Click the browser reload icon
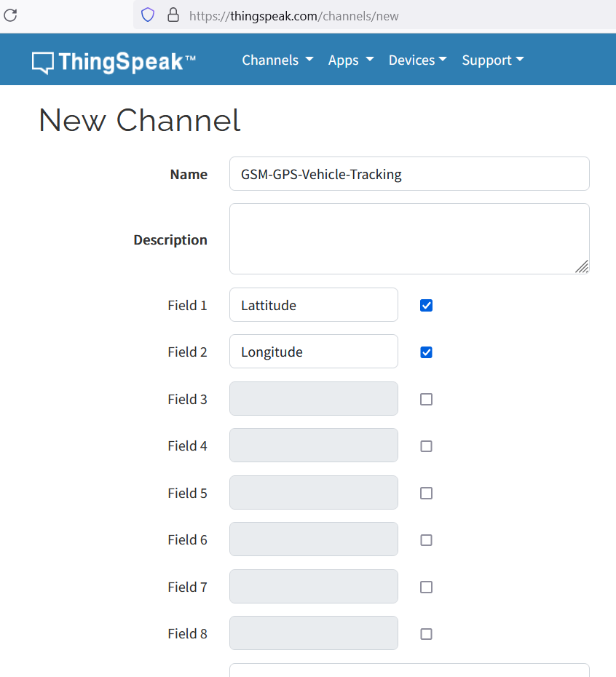This screenshot has width=616, height=677. pos(10,15)
